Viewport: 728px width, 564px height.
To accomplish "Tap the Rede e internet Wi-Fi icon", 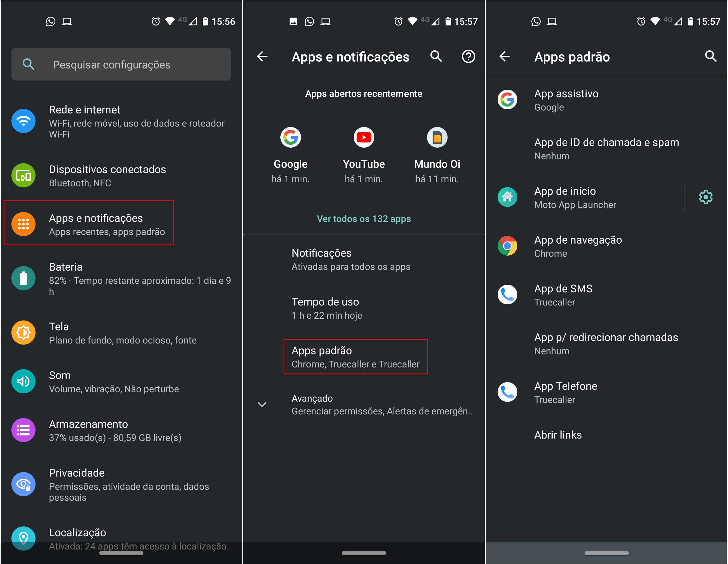I will click(x=23, y=121).
